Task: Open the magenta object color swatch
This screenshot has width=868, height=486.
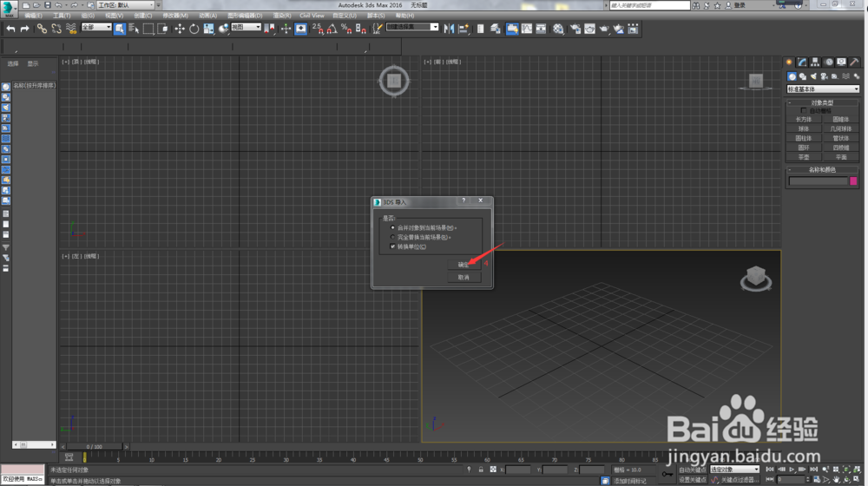Action: coord(853,181)
